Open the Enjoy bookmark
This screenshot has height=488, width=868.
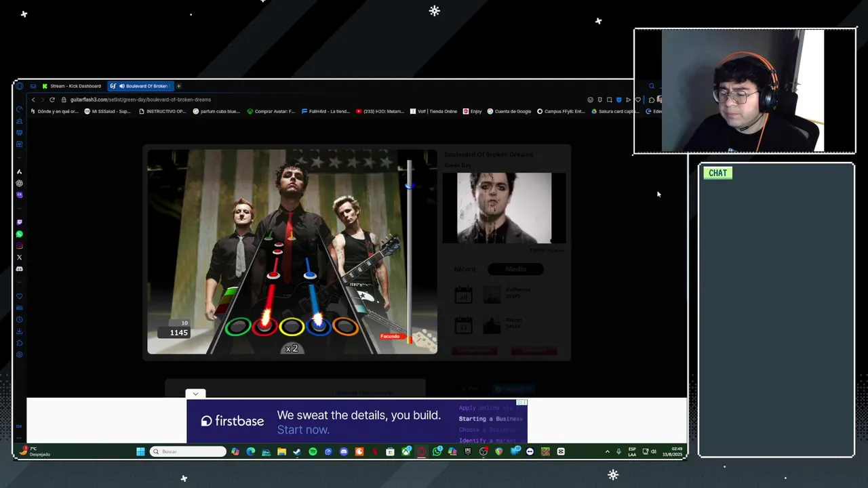(x=473, y=111)
